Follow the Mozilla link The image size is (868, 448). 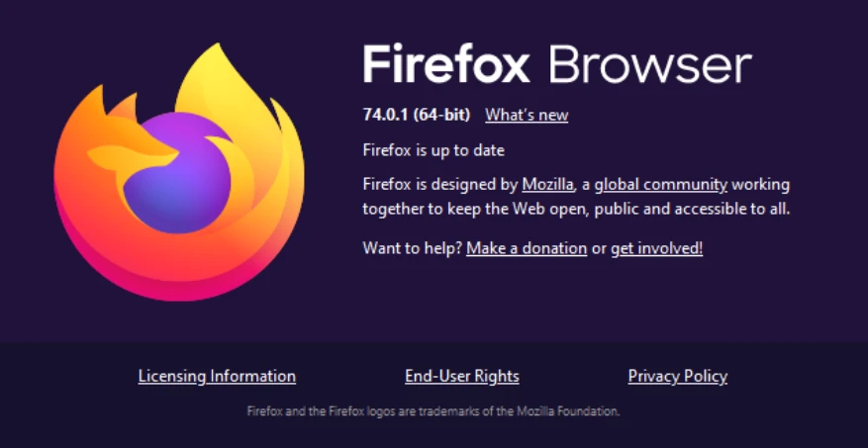point(547,184)
